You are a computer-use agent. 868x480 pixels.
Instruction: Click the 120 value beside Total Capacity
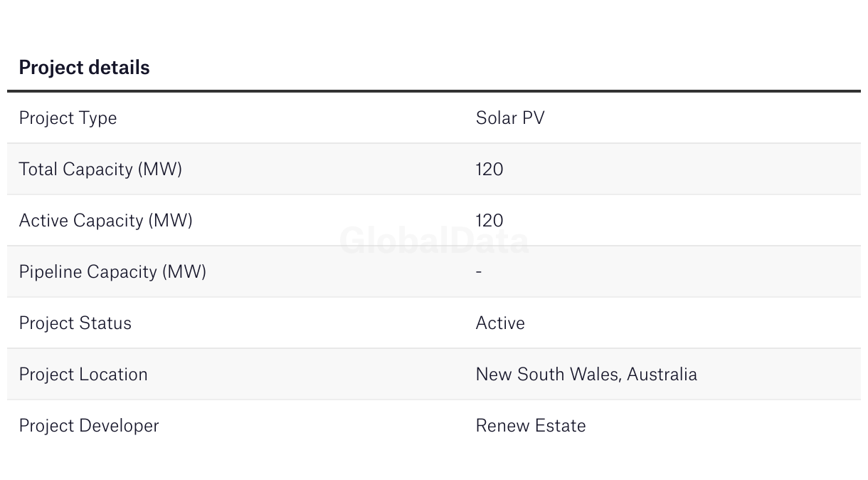click(x=489, y=169)
